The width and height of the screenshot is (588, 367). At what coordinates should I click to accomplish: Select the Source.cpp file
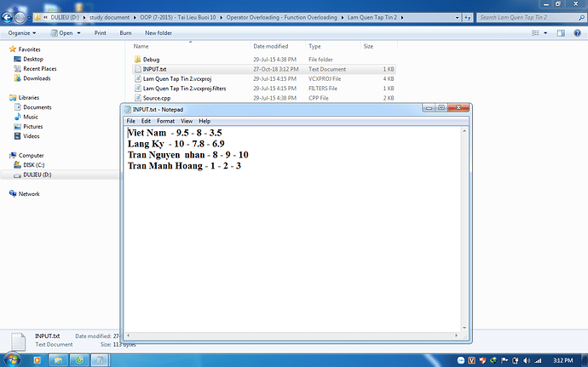click(x=159, y=98)
